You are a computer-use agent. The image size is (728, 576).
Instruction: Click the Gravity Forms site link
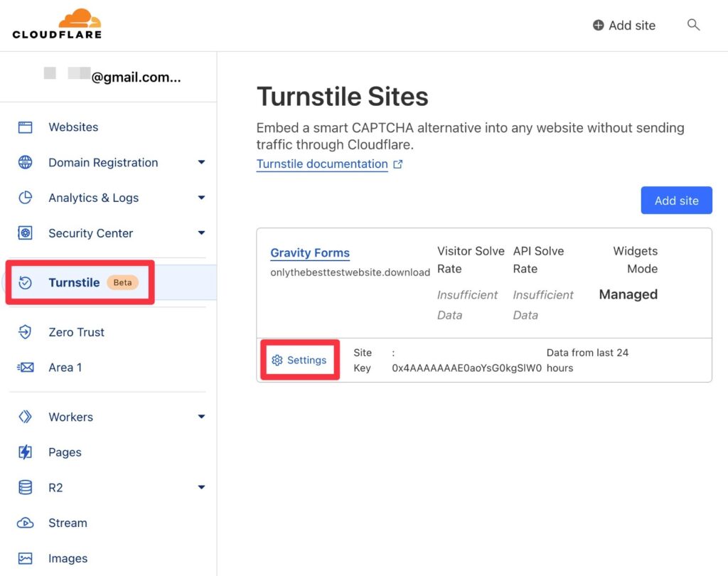[310, 252]
